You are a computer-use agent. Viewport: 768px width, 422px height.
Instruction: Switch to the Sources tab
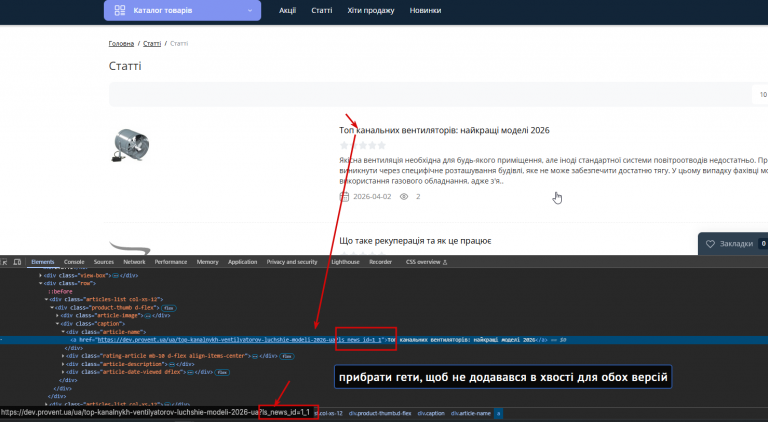[x=104, y=262]
